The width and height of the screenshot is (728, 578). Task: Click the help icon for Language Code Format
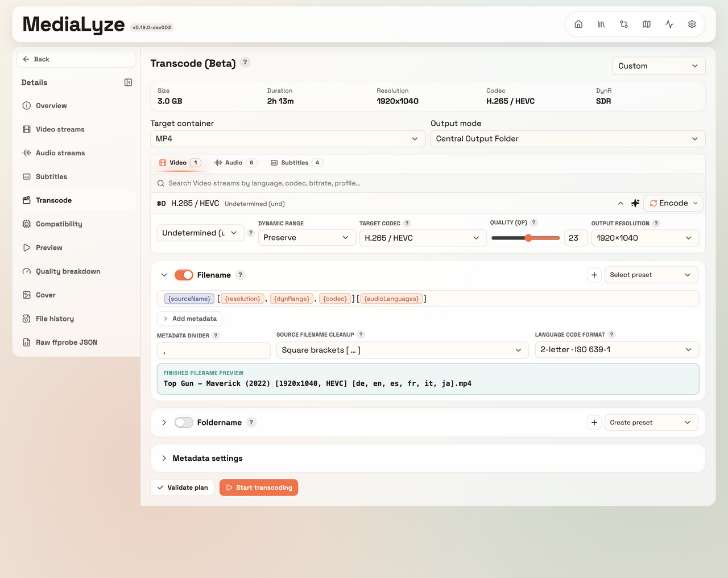(x=612, y=335)
